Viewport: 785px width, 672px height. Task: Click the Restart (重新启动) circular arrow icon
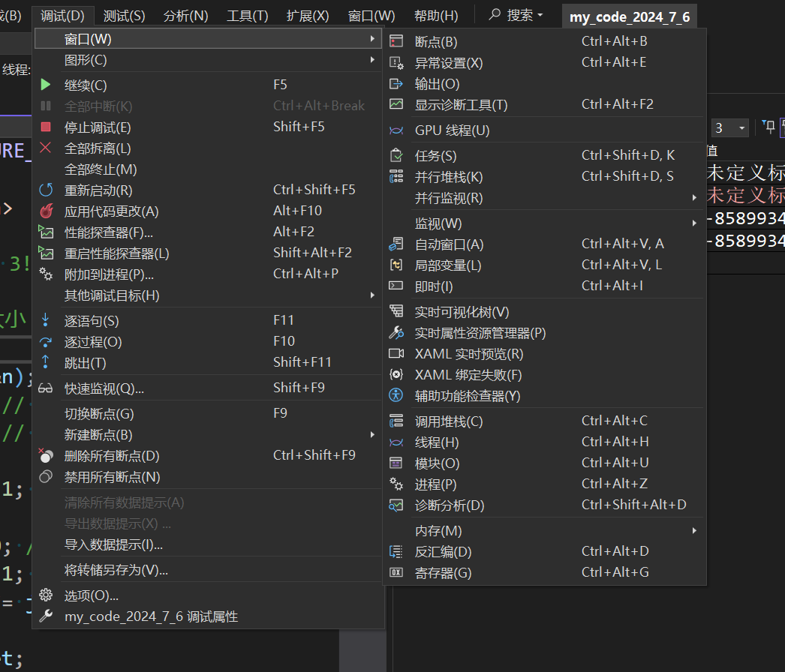(x=46, y=190)
